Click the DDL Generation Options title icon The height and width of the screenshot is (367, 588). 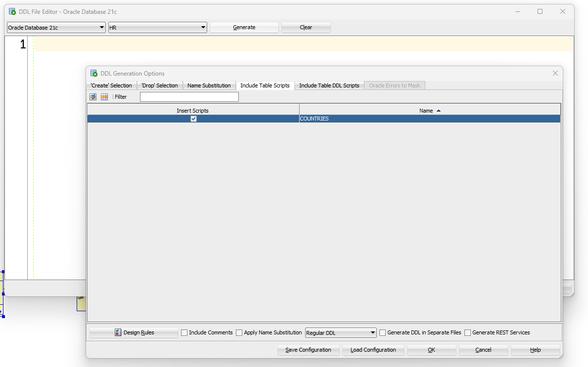(94, 74)
